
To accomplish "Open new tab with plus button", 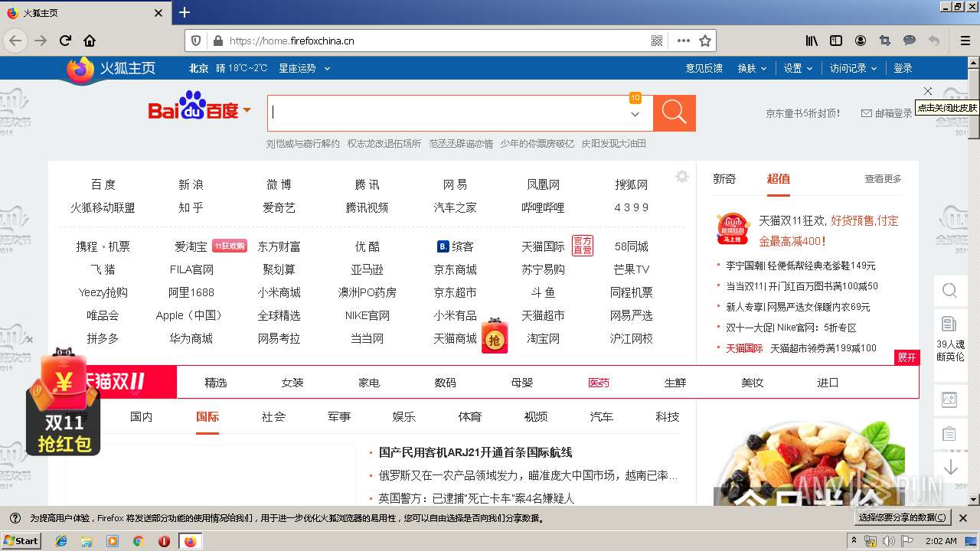I will coord(185,12).
